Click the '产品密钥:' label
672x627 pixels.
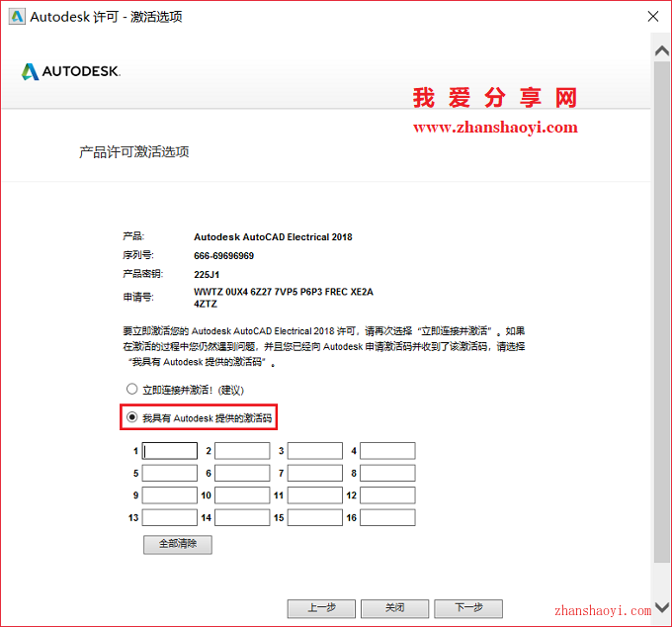click(142, 274)
